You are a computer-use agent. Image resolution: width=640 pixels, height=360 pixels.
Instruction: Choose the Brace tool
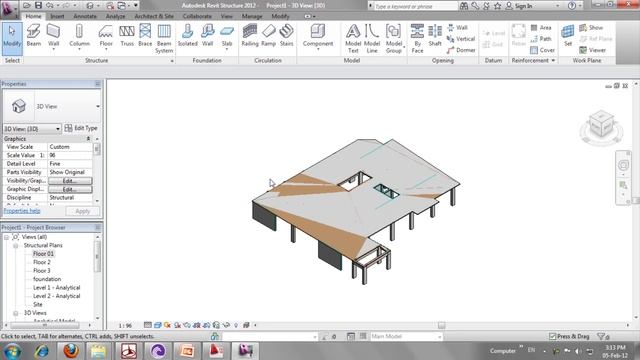145,36
